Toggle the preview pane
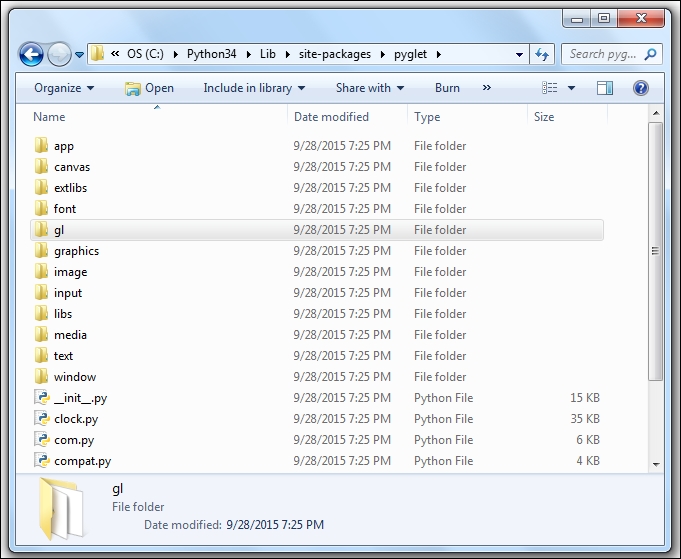Image resolution: width=681 pixels, height=559 pixels. [605, 88]
